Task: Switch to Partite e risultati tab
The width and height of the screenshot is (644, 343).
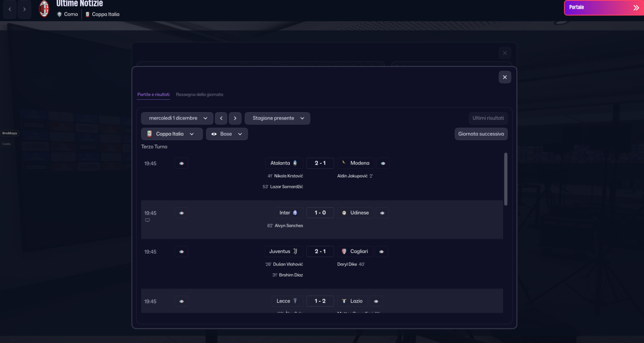Action: [x=153, y=94]
